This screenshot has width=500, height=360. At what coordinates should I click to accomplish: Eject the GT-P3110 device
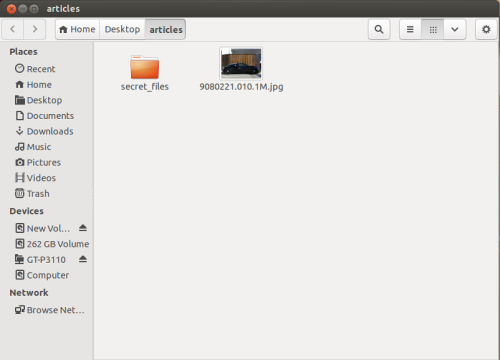pos(83,259)
